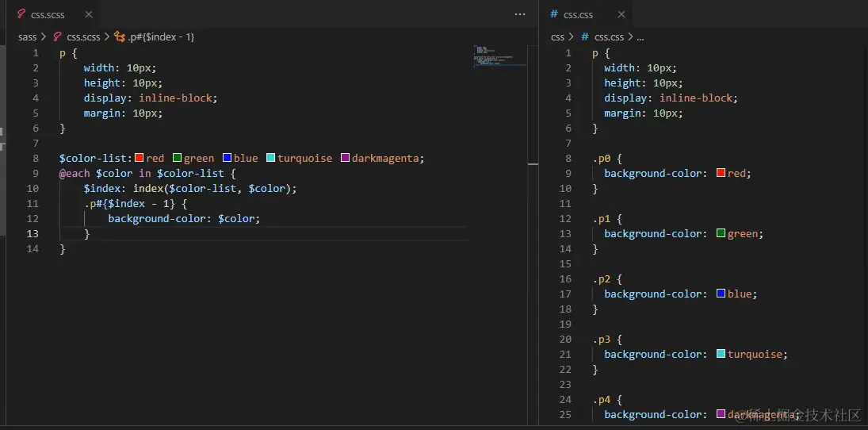Select the css folder breadcrumb in right pane
This screenshot has width=868, height=430.
[x=557, y=37]
